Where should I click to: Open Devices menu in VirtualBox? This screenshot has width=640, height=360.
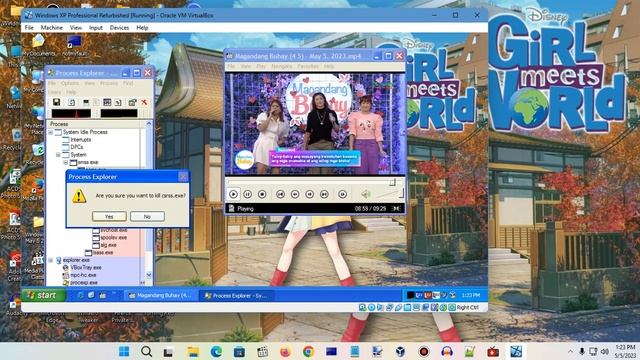(119, 28)
